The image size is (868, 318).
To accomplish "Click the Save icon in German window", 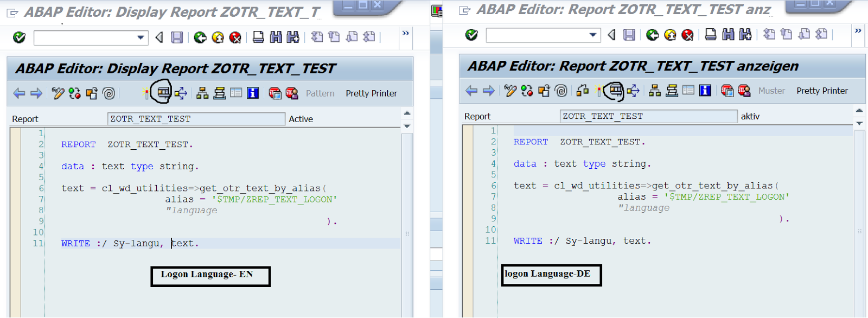I will click(x=629, y=35).
